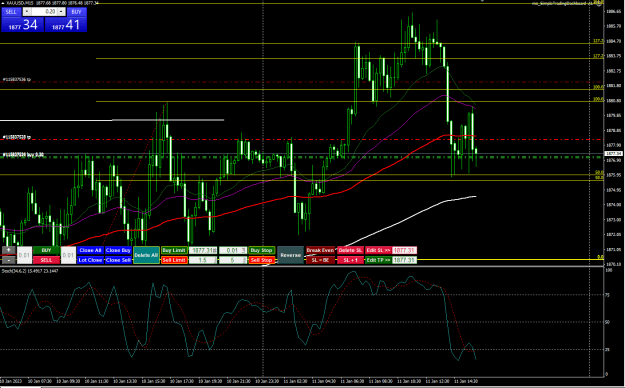Adjust the 0.01 pending lot spinner field
The image size is (625, 388).
233,250
